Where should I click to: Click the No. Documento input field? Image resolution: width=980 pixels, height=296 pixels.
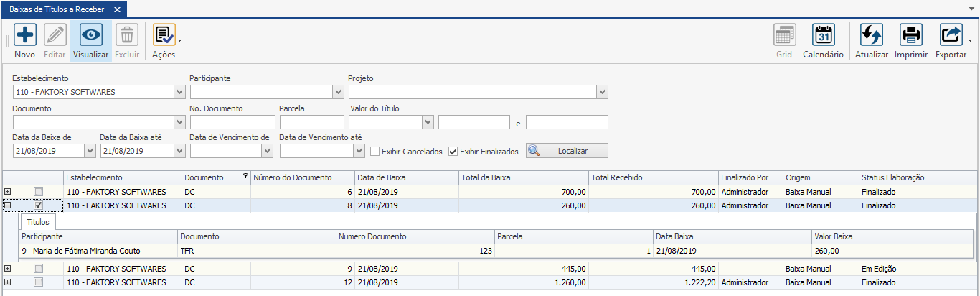tap(232, 122)
